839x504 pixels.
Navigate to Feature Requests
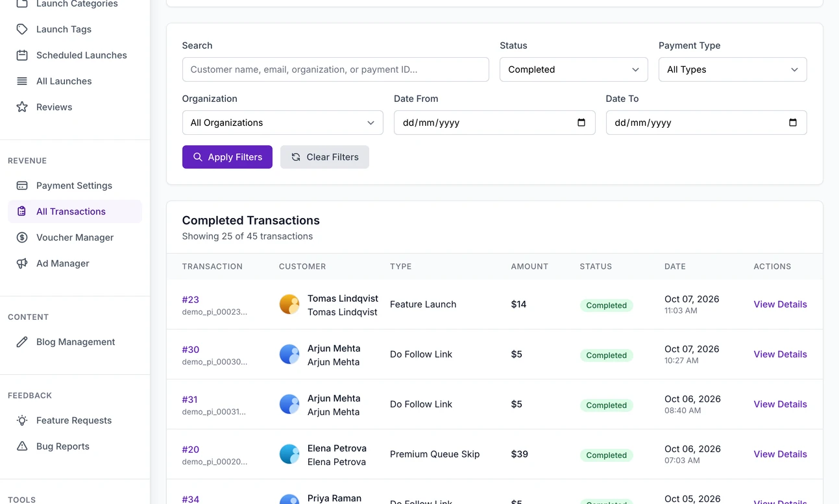click(x=75, y=420)
